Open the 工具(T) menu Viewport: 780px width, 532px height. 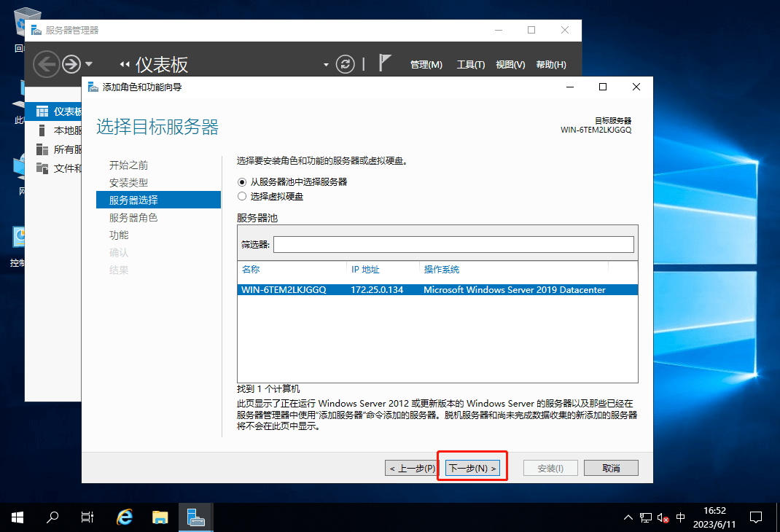coord(471,65)
